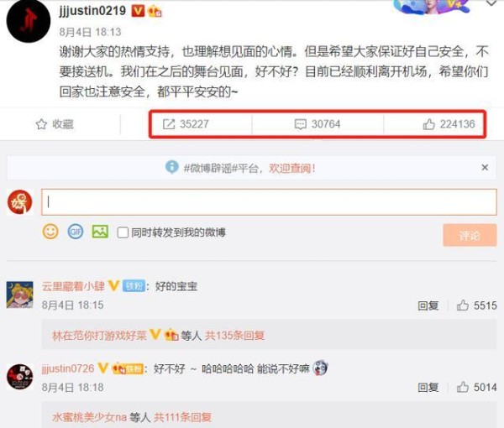Viewport: 504px width, 428px height.
Task: Open comments via the 30764 comment icon
Action: (x=301, y=124)
